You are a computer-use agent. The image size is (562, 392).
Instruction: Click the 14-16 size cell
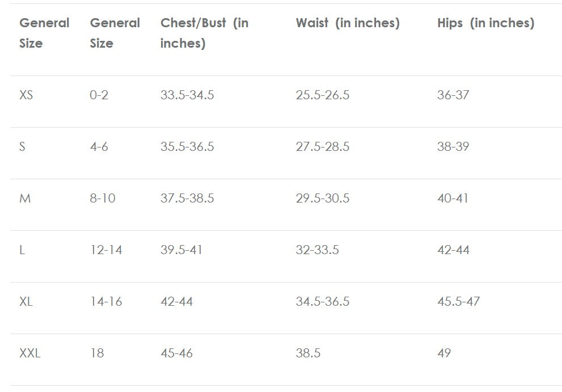coord(105,302)
